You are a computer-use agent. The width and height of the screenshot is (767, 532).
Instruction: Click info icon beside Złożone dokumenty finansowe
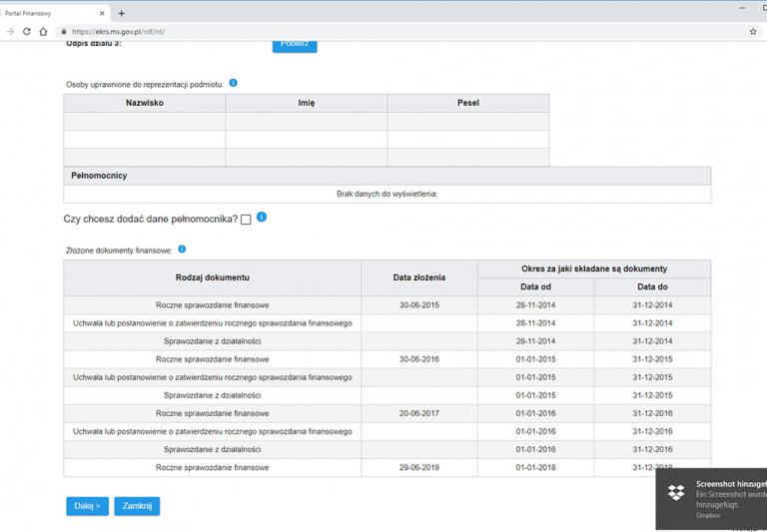pyautogui.click(x=182, y=249)
